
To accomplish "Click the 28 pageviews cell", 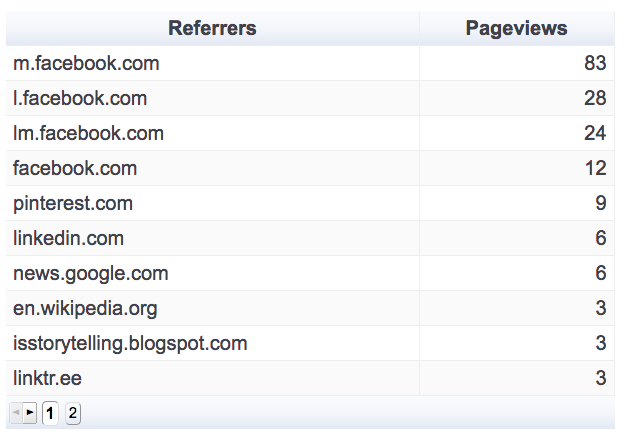I will point(595,98).
